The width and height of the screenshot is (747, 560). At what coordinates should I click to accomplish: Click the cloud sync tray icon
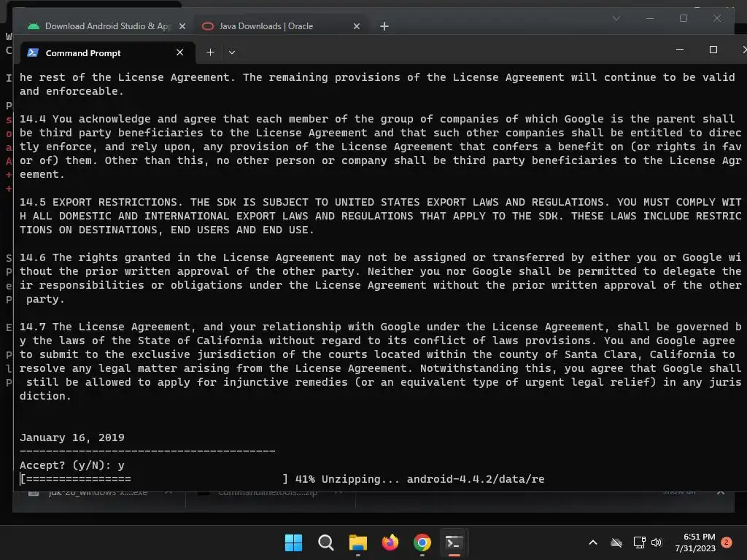point(616,542)
